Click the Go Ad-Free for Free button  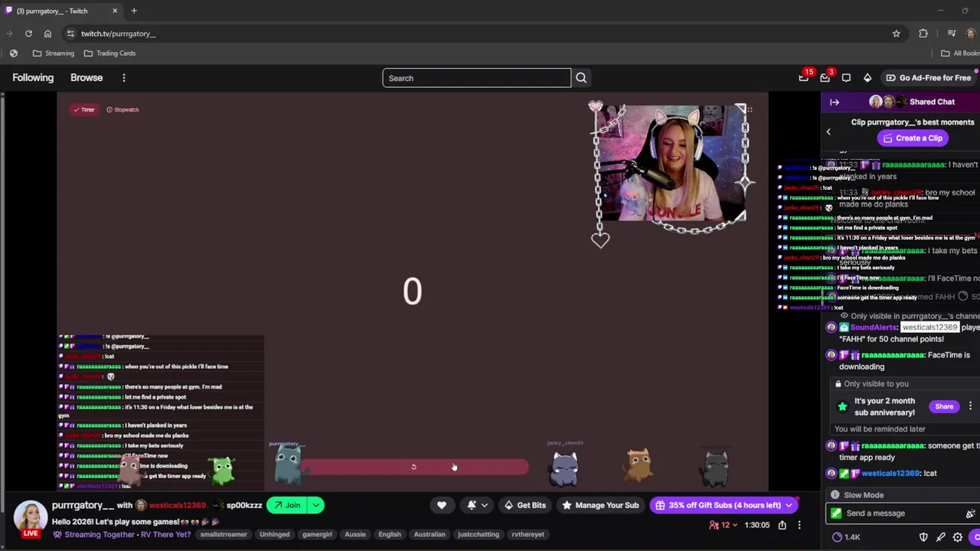tap(928, 78)
